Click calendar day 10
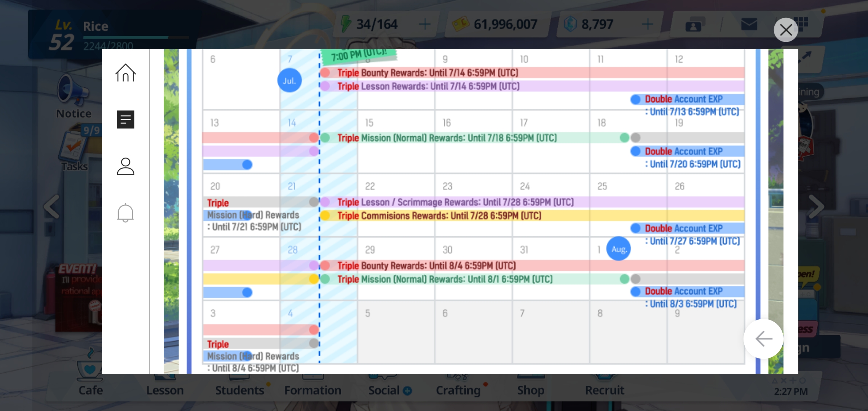 point(524,59)
